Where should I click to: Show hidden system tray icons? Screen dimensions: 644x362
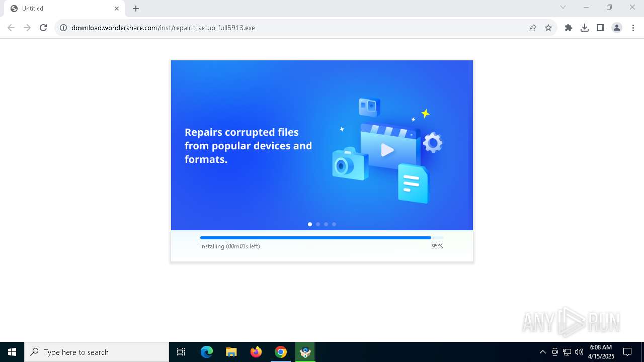[542, 352]
